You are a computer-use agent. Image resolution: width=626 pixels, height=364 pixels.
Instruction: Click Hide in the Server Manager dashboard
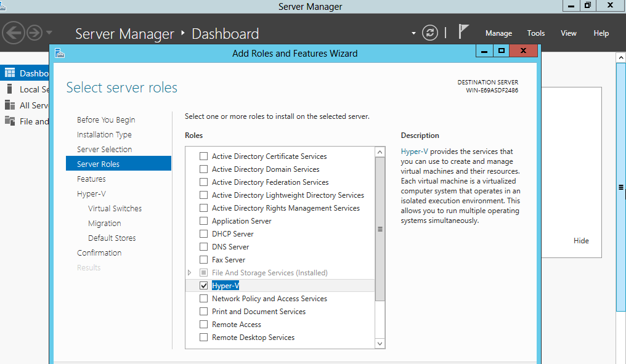(581, 241)
